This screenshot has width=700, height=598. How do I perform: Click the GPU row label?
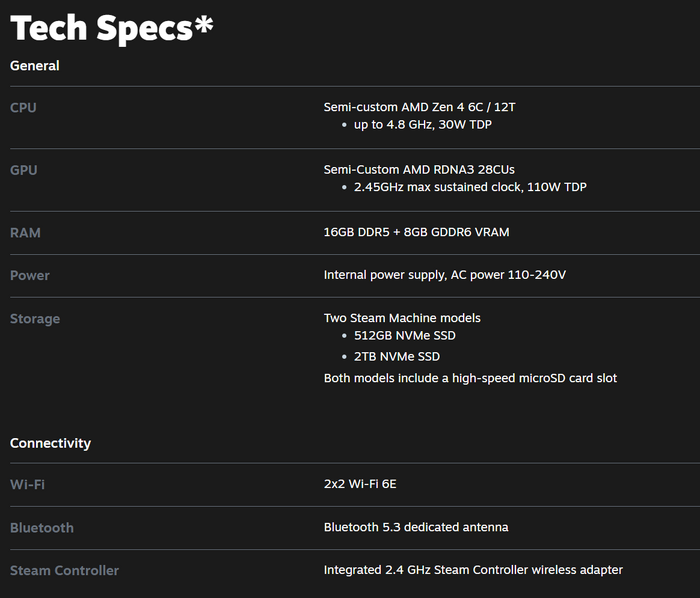coord(24,170)
